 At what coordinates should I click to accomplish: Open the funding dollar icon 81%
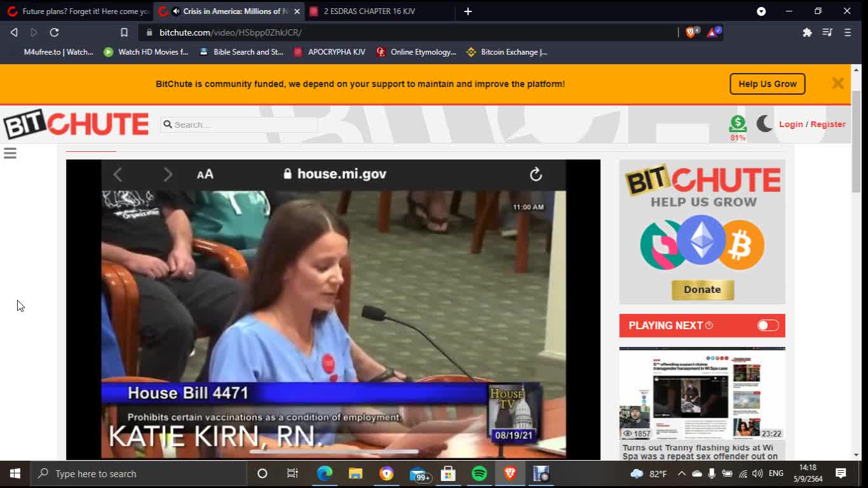[738, 127]
